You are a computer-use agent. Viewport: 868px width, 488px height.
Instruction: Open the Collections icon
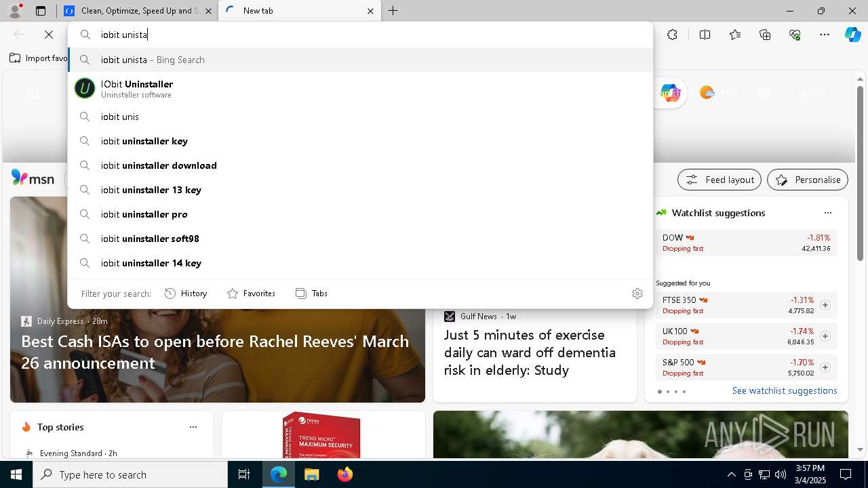tap(765, 35)
